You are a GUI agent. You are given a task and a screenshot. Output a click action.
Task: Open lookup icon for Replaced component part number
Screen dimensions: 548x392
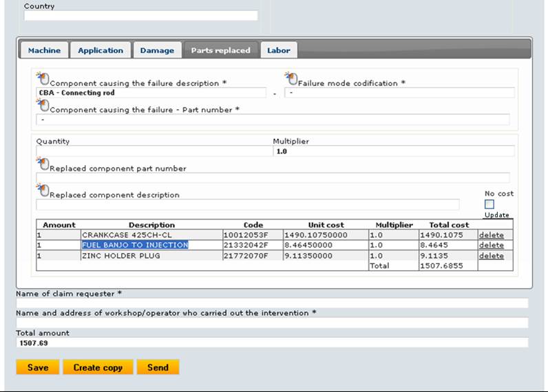click(x=43, y=164)
